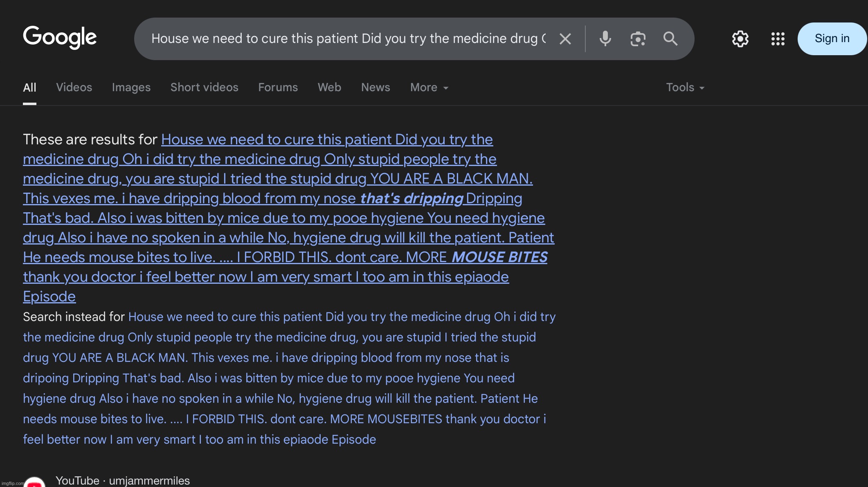The height and width of the screenshot is (487, 868).
Task: Start voice search with the microphone icon
Action: click(x=605, y=39)
